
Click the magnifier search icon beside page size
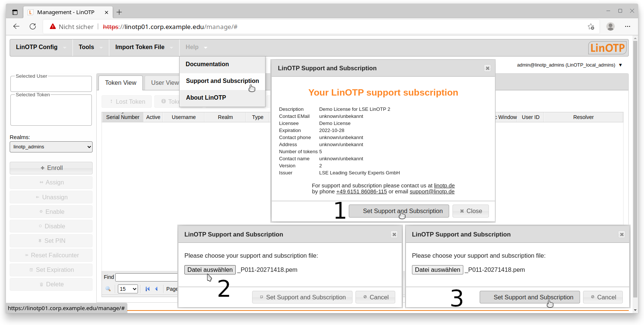(x=108, y=289)
